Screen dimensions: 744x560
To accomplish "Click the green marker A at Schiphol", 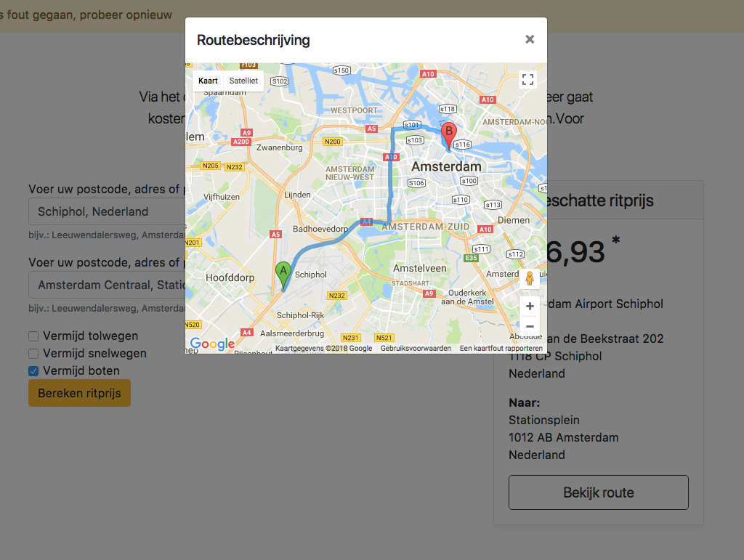I will [283, 275].
